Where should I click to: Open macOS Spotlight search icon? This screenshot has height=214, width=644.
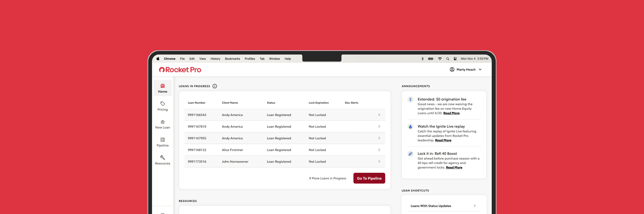[448, 59]
